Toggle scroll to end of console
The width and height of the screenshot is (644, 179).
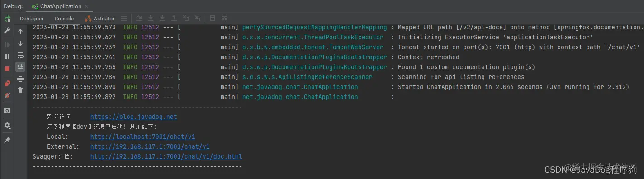coord(20,67)
